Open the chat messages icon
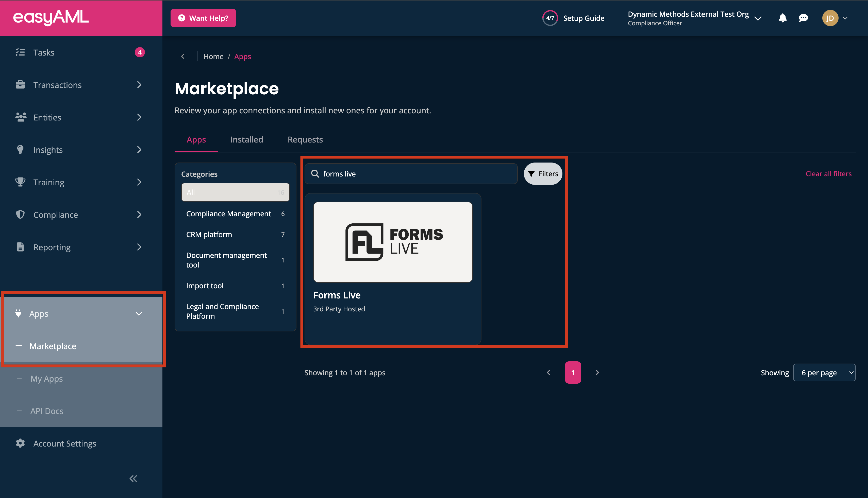Image resolution: width=868 pixels, height=498 pixels. click(803, 18)
